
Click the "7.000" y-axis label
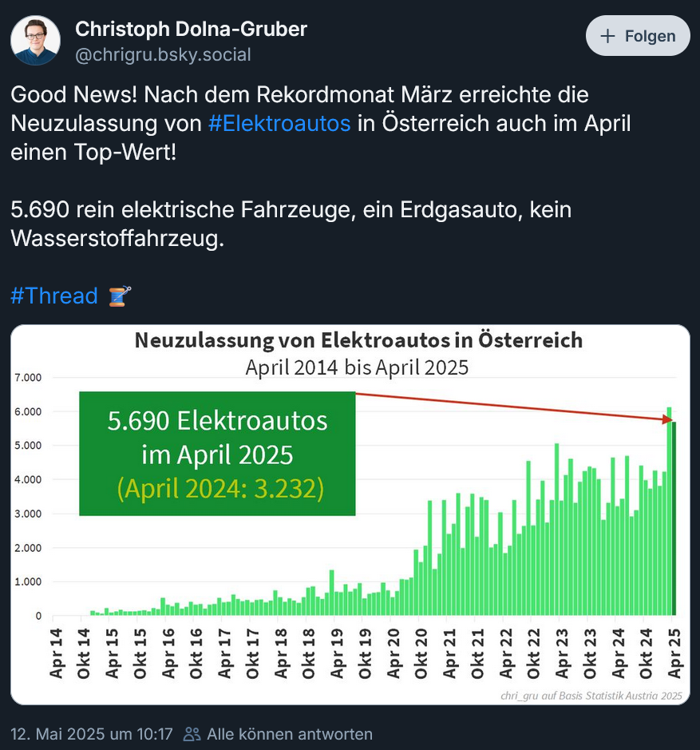pos(27,377)
